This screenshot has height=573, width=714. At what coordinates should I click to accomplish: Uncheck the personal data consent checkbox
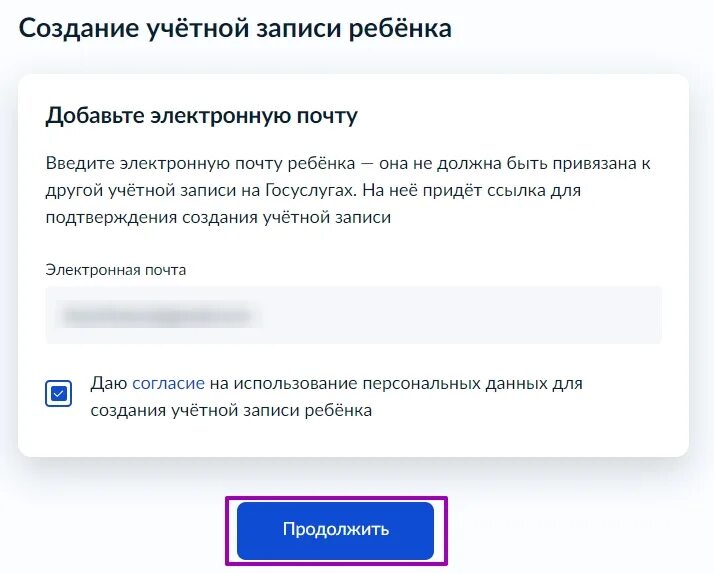(58, 393)
